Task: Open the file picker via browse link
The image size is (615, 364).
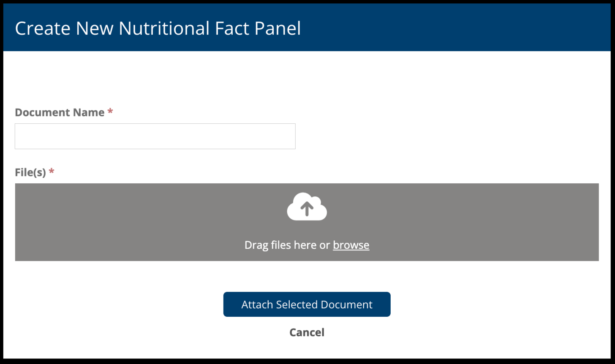Action: (x=351, y=245)
